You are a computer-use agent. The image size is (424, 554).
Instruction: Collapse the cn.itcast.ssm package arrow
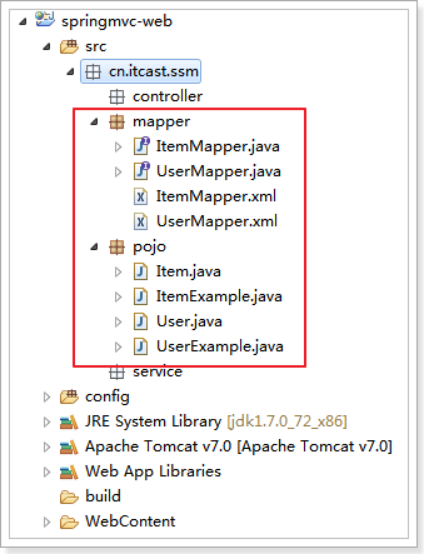(x=70, y=72)
